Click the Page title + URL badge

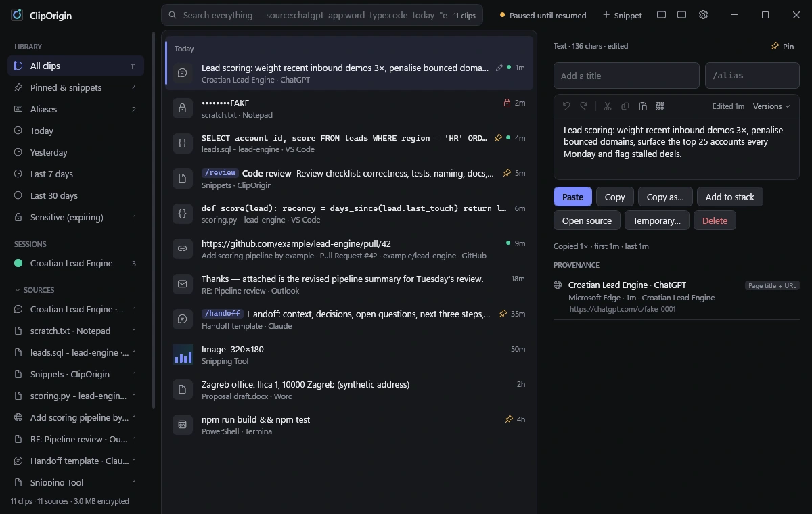coord(772,286)
